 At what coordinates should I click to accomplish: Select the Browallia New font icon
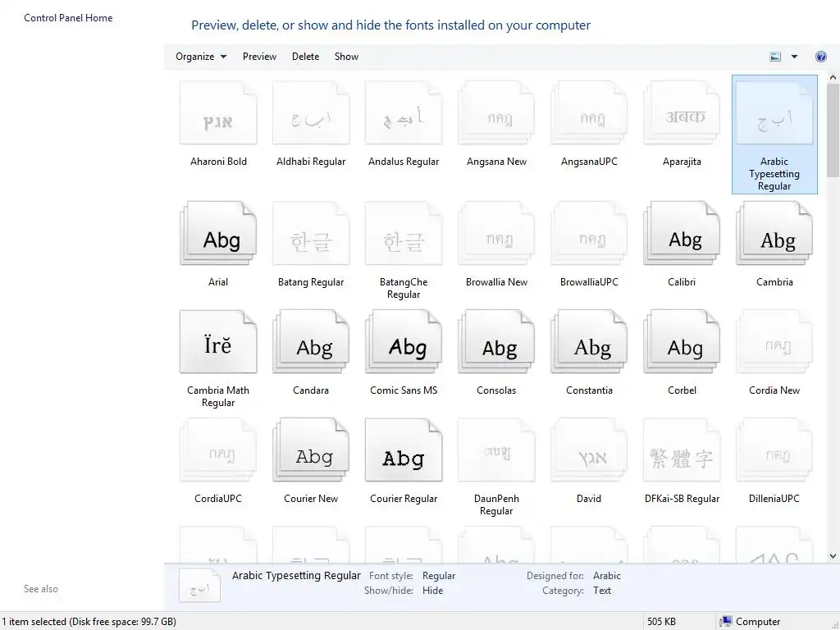496,233
